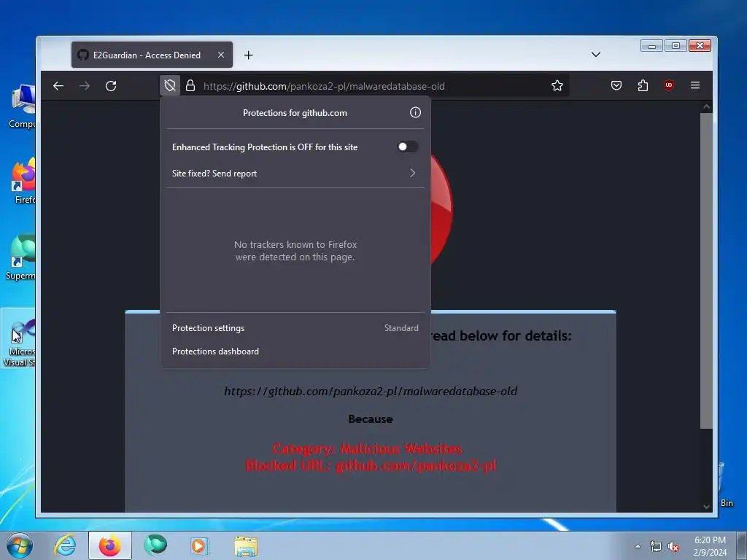Open the Extensions puzzle icon
This screenshot has width=747, height=560.
pyautogui.click(x=643, y=86)
